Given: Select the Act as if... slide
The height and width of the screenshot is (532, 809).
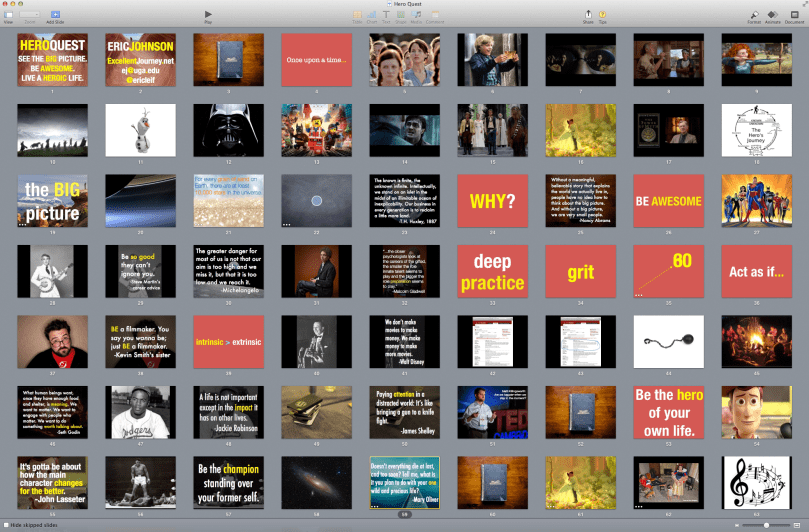Looking at the screenshot, I should pyautogui.click(x=756, y=271).
